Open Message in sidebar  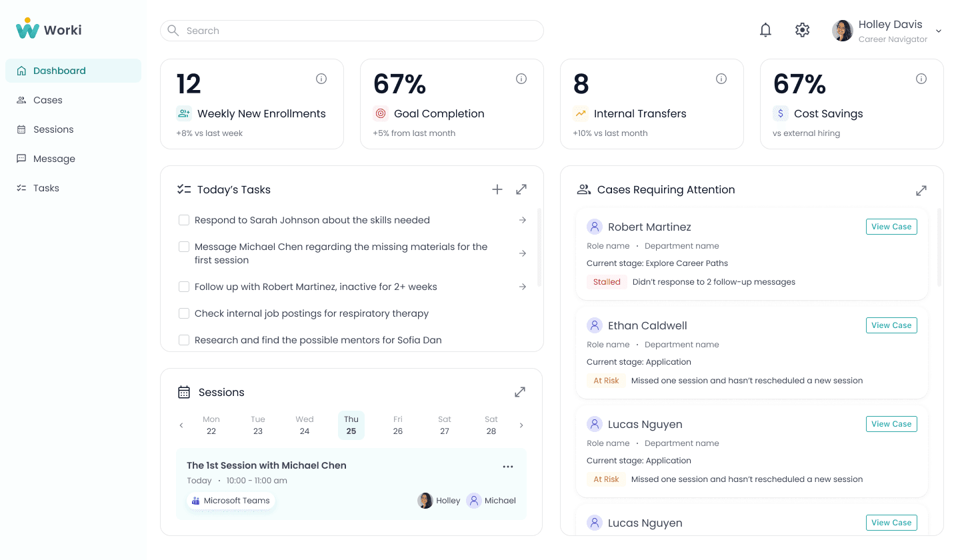click(x=73, y=159)
